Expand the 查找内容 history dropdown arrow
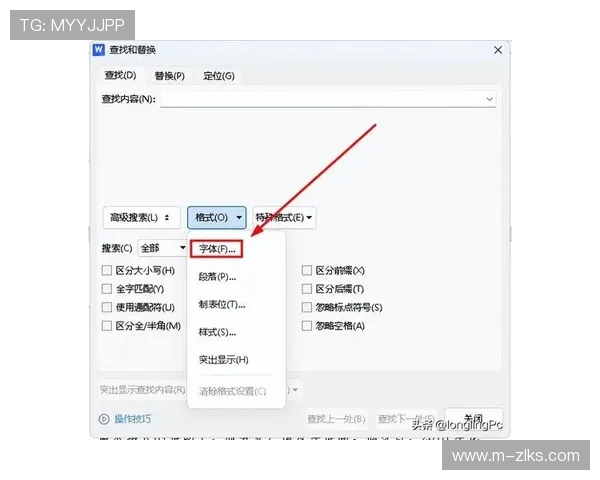Image resolution: width=600 pixels, height=480 pixels. pos(489,99)
